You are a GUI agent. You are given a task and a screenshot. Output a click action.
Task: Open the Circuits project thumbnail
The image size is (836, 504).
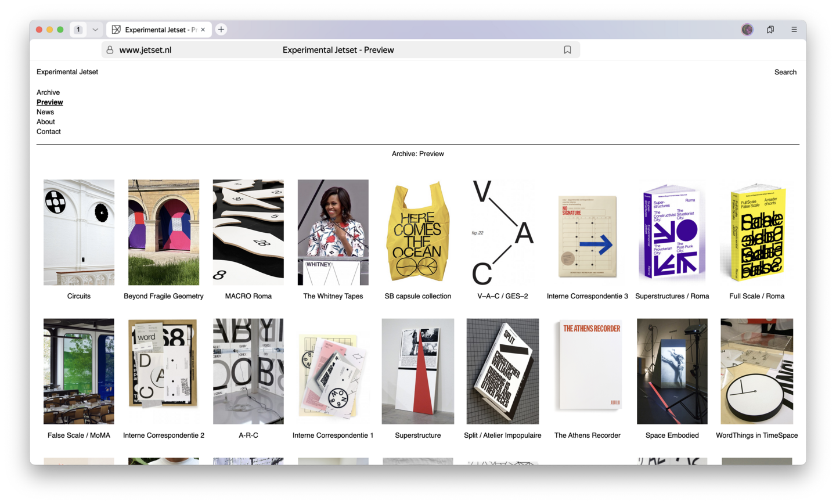(x=79, y=232)
